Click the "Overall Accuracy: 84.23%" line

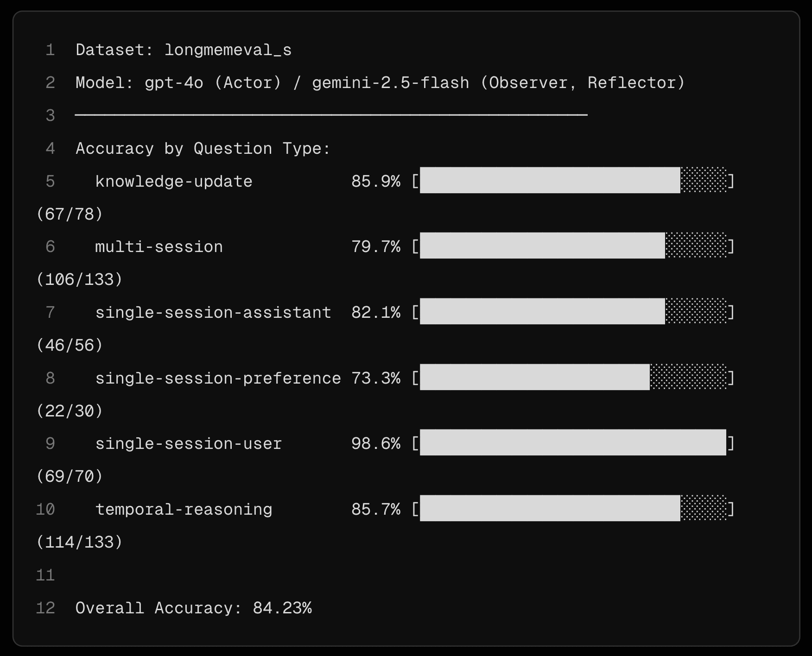[x=193, y=608]
